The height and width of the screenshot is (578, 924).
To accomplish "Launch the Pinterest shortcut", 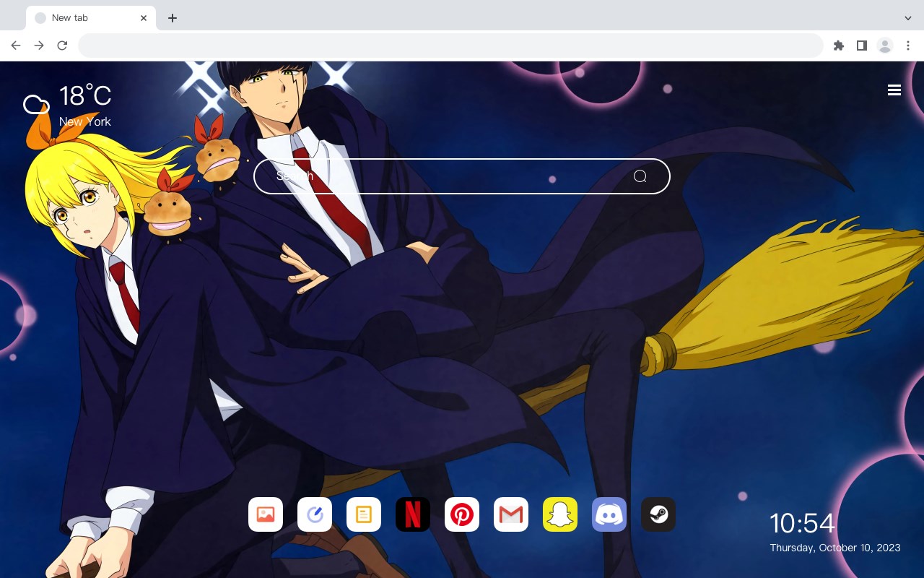I will coord(462,514).
